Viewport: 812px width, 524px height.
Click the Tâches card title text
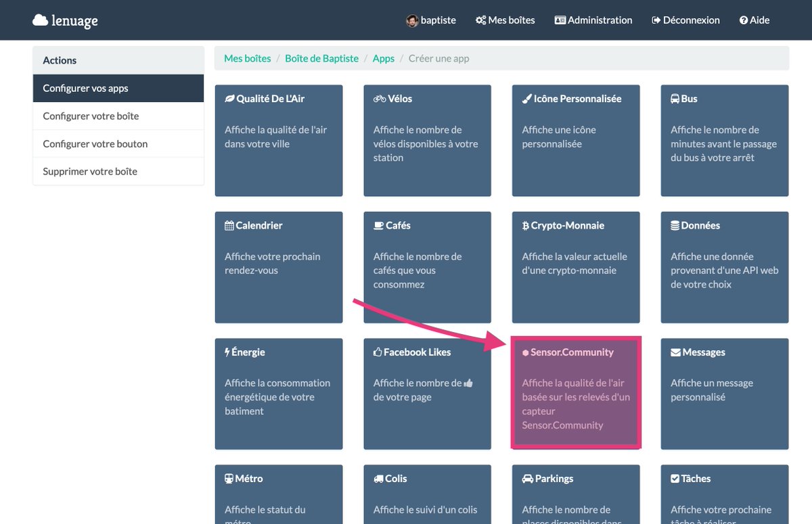[x=696, y=478]
